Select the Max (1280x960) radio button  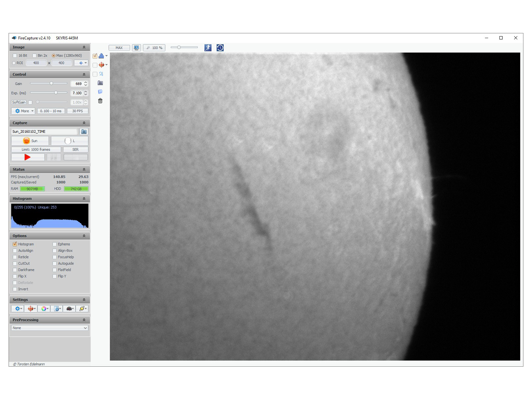(54, 56)
